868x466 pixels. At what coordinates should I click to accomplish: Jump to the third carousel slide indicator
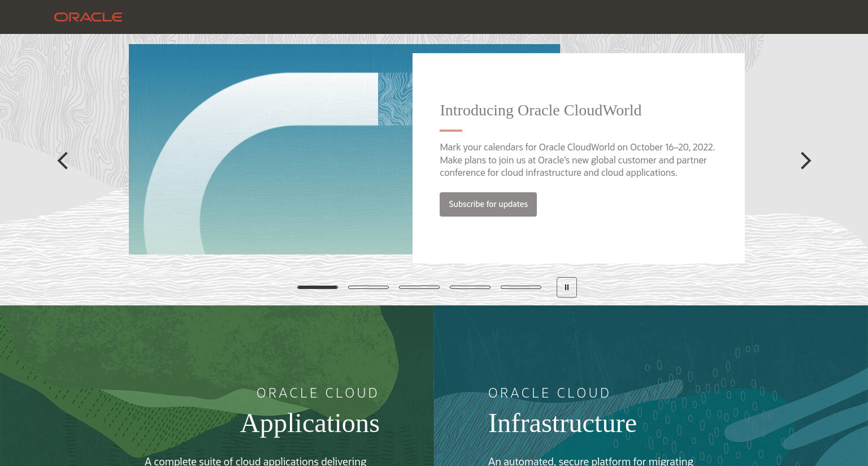point(419,287)
